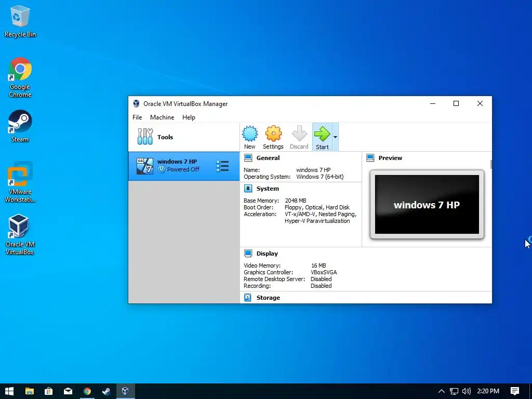The width and height of the screenshot is (532, 399).
Task: Click the greyed Discard toolbar icon
Action: pyautogui.click(x=299, y=137)
